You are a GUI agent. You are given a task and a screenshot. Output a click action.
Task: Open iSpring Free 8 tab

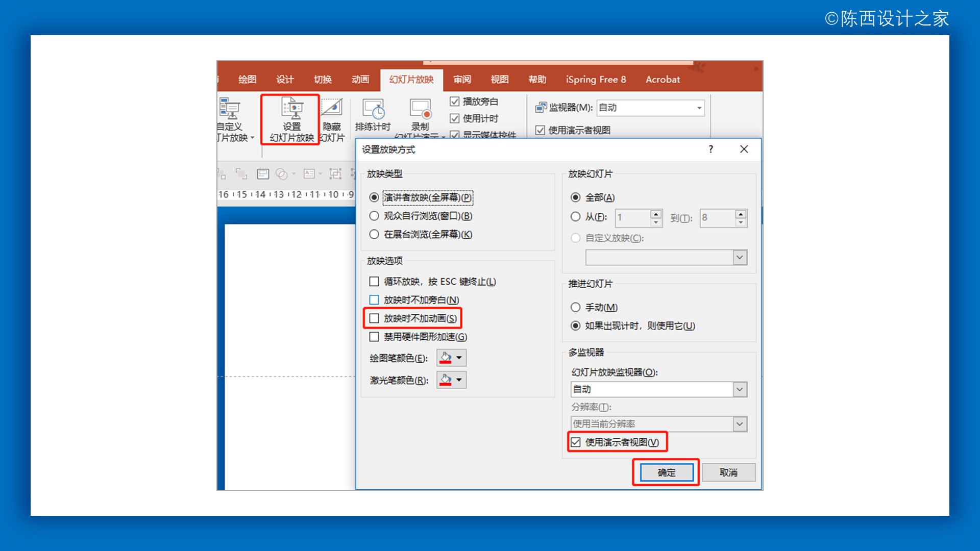click(596, 80)
